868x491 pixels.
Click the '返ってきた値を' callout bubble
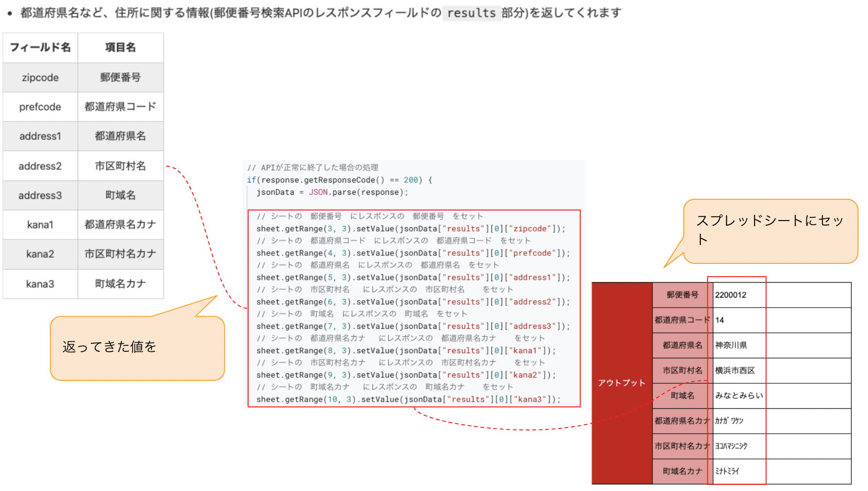(137, 348)
